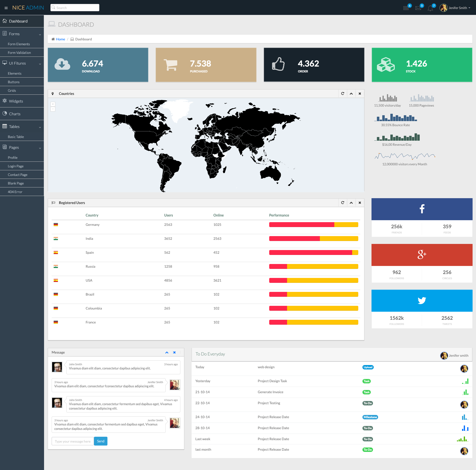Collapse the Message panel with chevron
The height and width of the screenshot is (470, 476).
tap(167, 353)
